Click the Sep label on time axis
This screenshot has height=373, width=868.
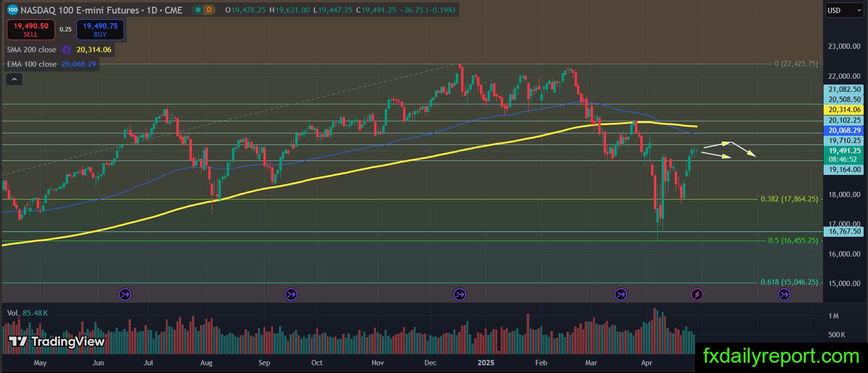click(x=264, y=363)
